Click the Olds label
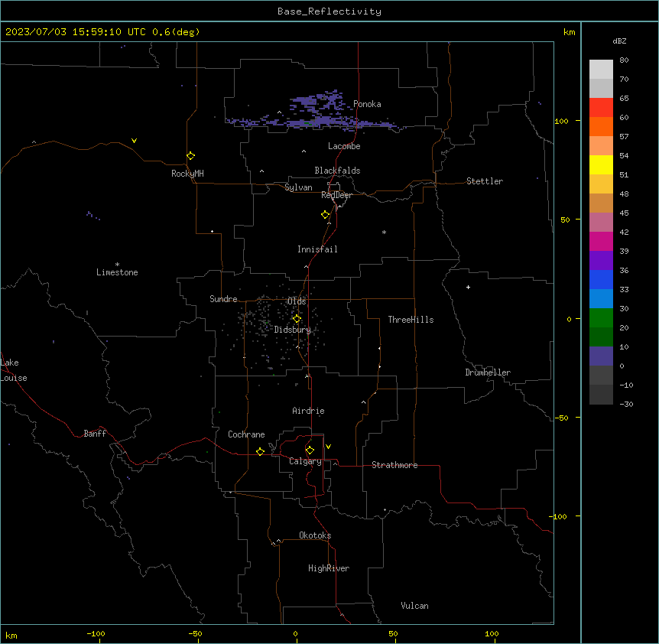The width and height of the screenshot is (659, 644). 297,301
